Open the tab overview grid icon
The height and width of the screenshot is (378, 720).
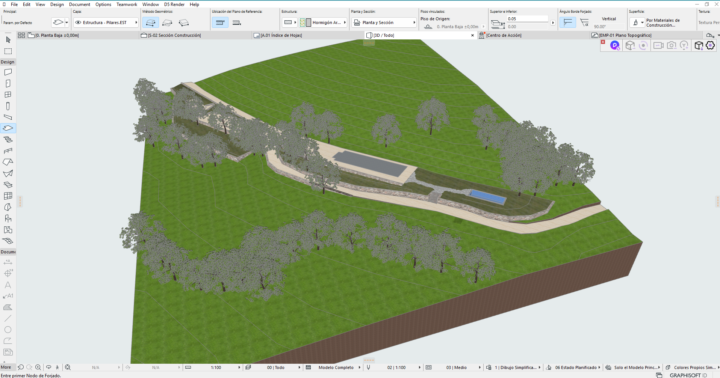pos(21,35)
